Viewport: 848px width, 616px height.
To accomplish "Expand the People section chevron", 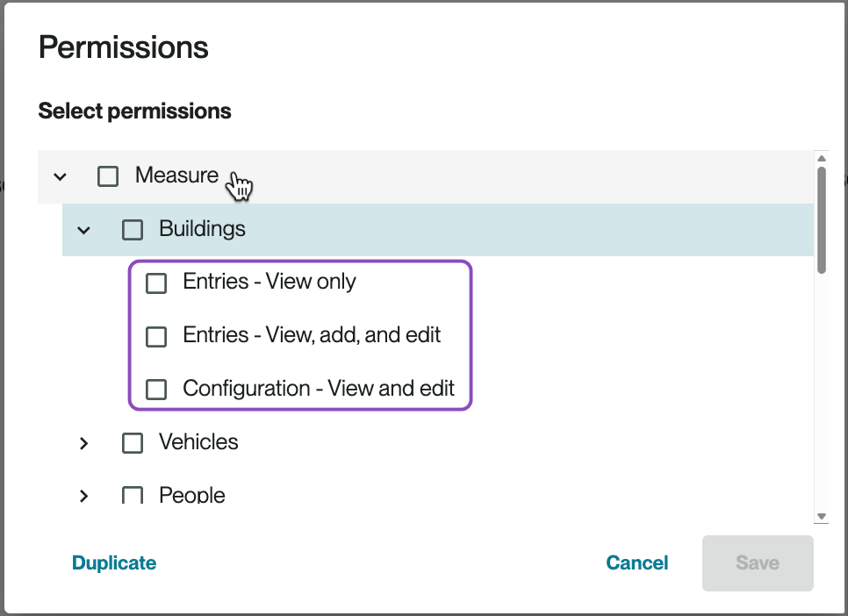I will coord(84,496).
